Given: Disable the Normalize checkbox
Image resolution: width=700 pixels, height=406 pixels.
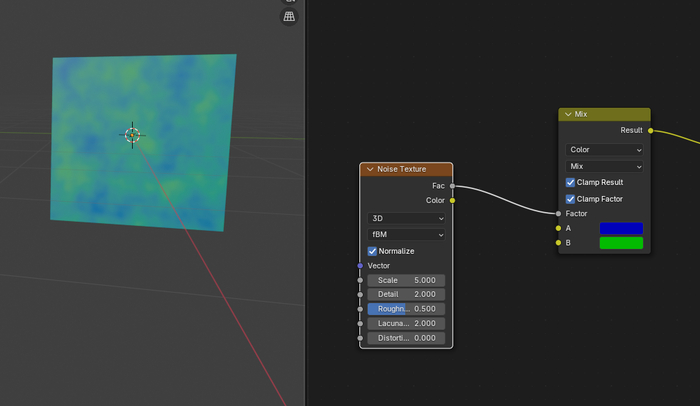Looking at the screenshot, I should [x=373, y=251].
